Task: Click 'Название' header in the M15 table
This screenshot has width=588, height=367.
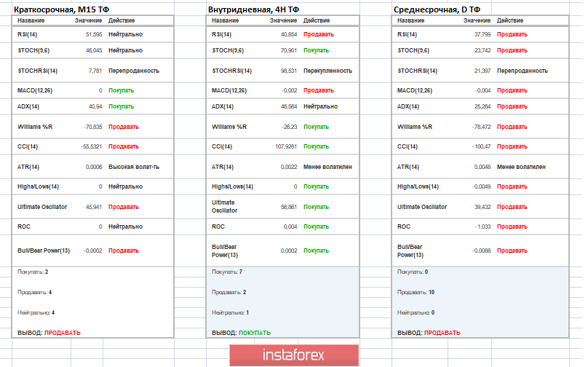Action: 31,20
